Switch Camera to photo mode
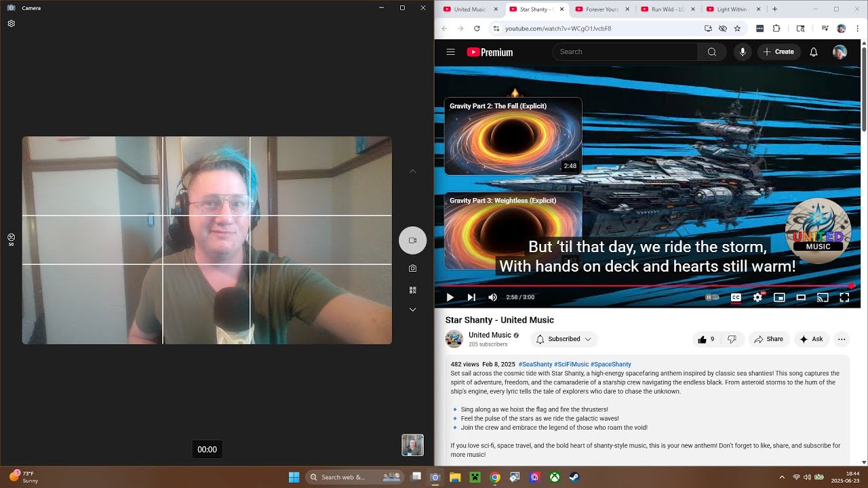 [x=412, y=268]
